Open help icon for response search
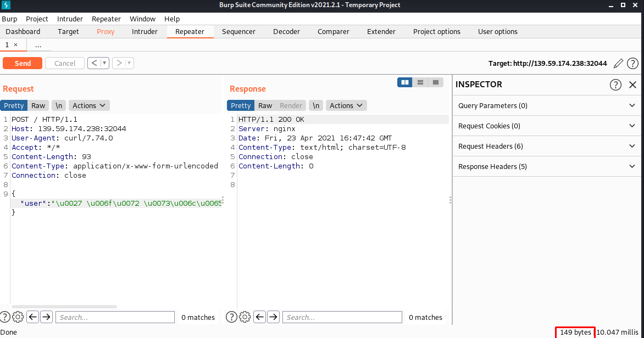Image resolution: width=644 pixels, height=338 pixels. 231,317
